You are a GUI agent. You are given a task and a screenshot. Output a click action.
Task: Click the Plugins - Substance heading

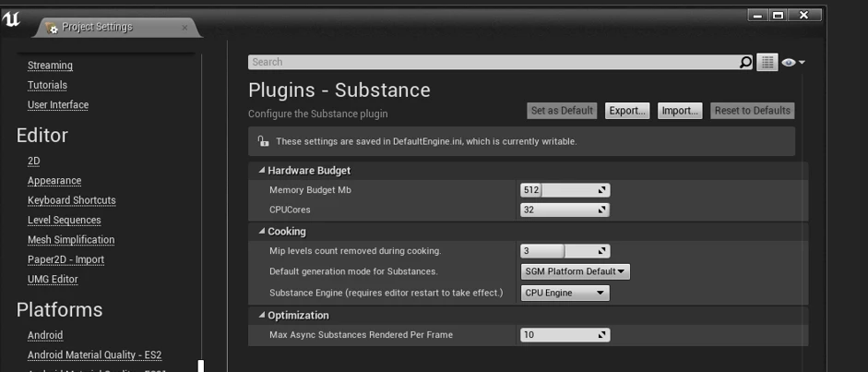339,90
